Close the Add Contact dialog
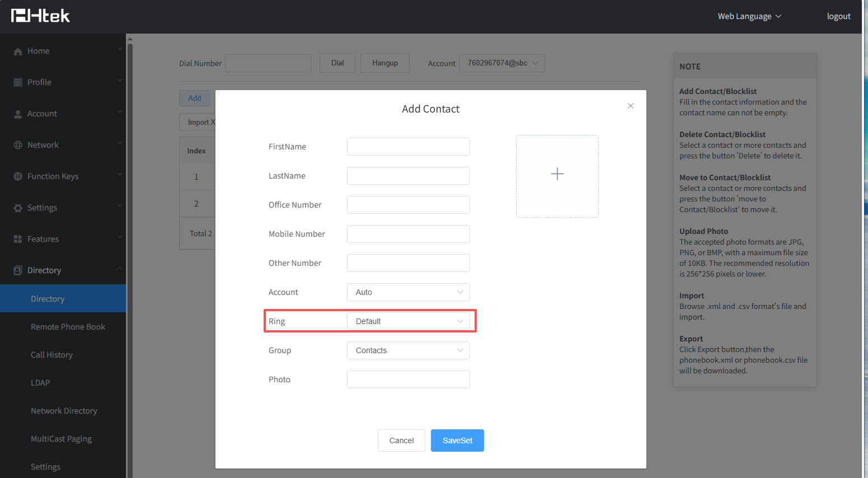 (630, 106)
